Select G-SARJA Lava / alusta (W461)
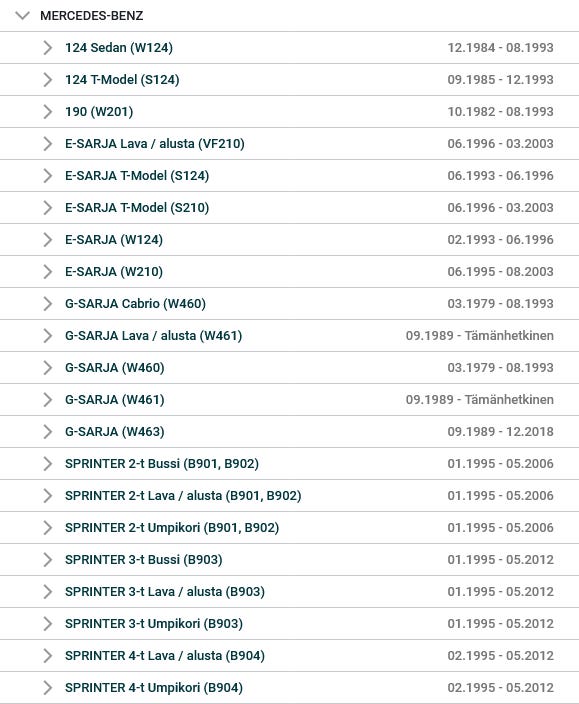 tap(154, 336)
